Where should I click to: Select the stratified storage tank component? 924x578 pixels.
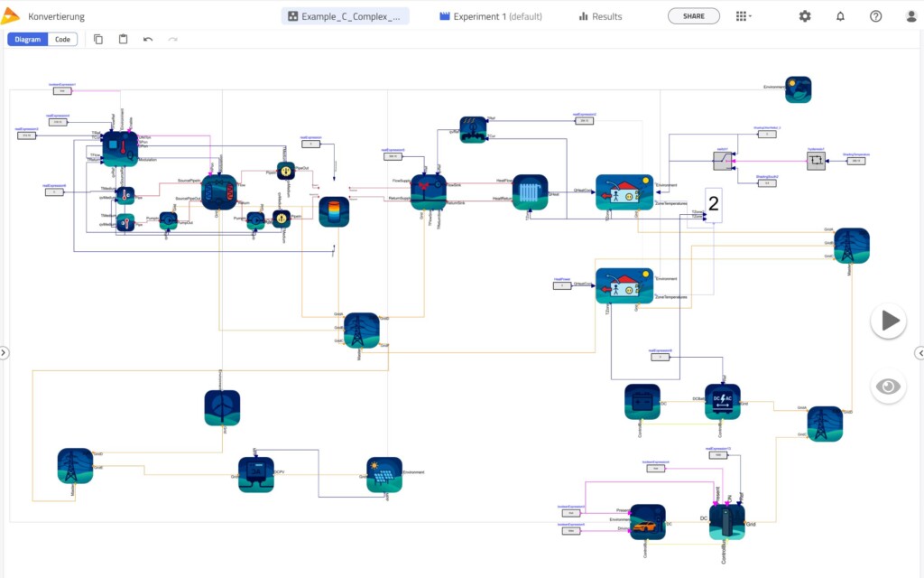334,211
